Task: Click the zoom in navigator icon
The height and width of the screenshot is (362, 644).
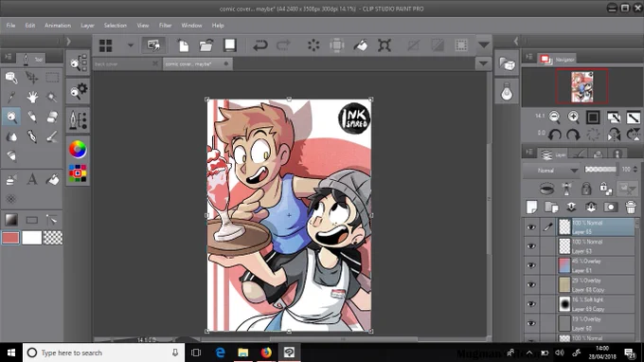Action: click(x=573, y=118)
